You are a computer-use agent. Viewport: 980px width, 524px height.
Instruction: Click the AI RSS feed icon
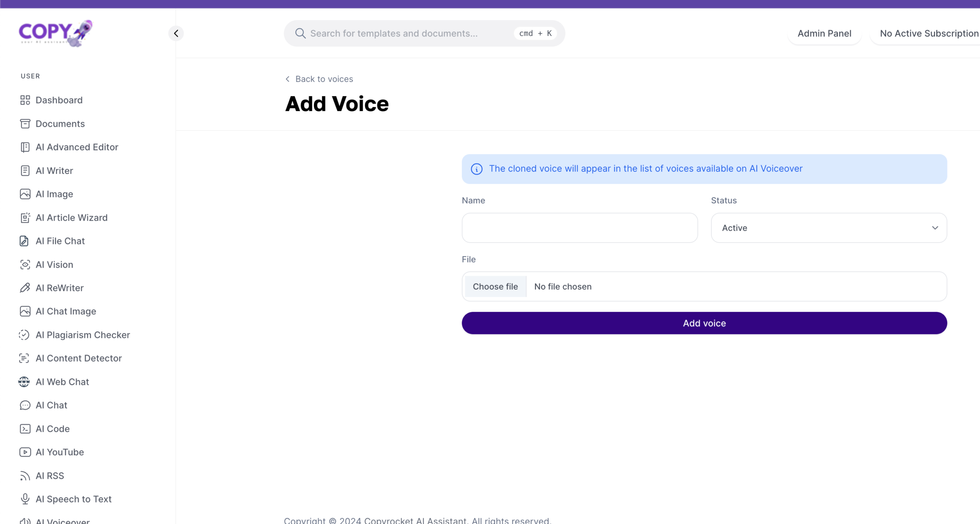pyautogui.click(x=25, y=476)
